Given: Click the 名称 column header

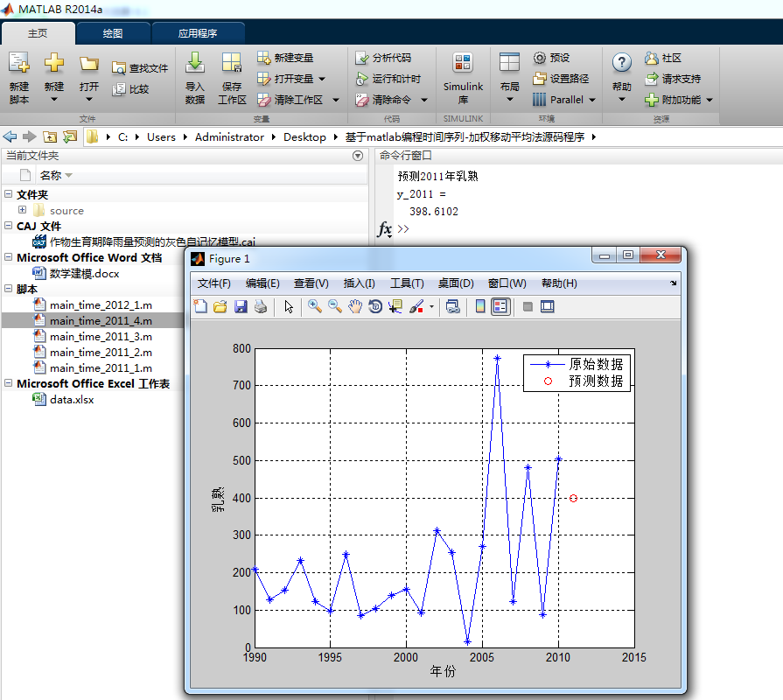Looking at the screenshot, I should pyautogui.click(x=51, y=175).
